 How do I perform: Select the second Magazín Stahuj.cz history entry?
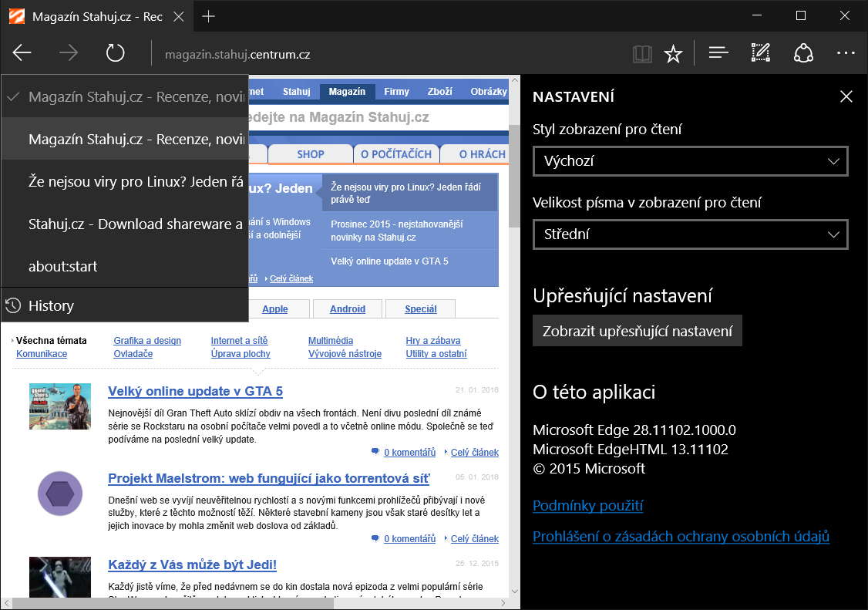tap(125, 139)
